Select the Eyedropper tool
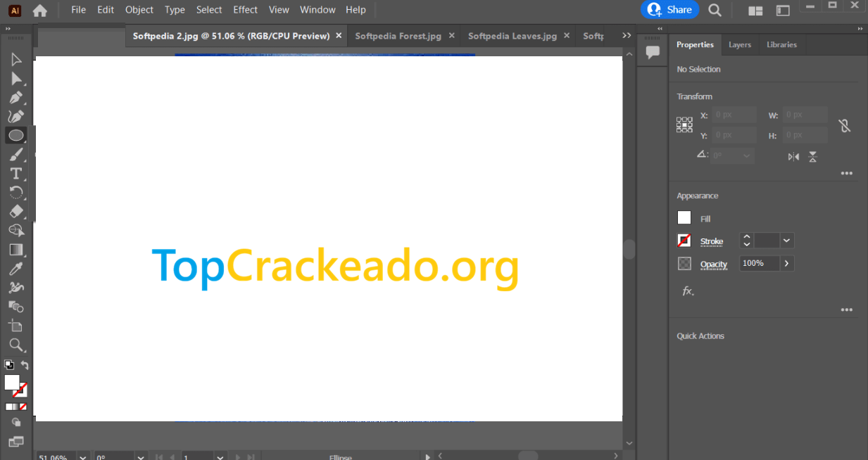 pyautogui.click(x=16, y=269)
